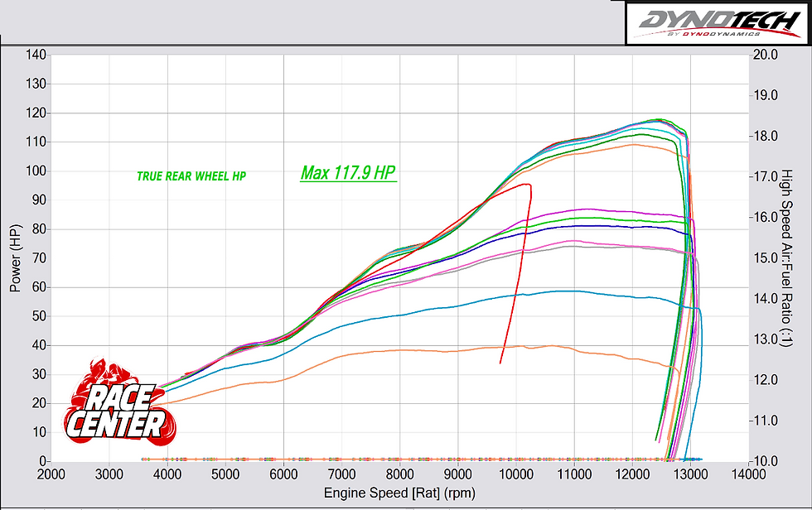Image resolution: width=812 pixels, height=510 pixels.
Task: Click the Dynotech logo in the corner
Action: [718, 22]
